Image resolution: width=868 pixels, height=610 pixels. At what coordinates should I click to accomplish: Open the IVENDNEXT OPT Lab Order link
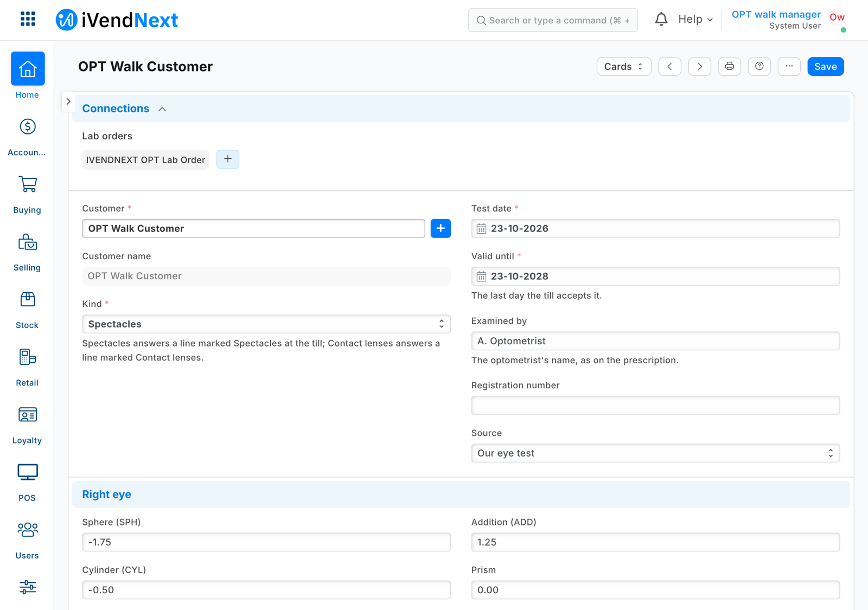pyautogui.click(x=145, y=160)
